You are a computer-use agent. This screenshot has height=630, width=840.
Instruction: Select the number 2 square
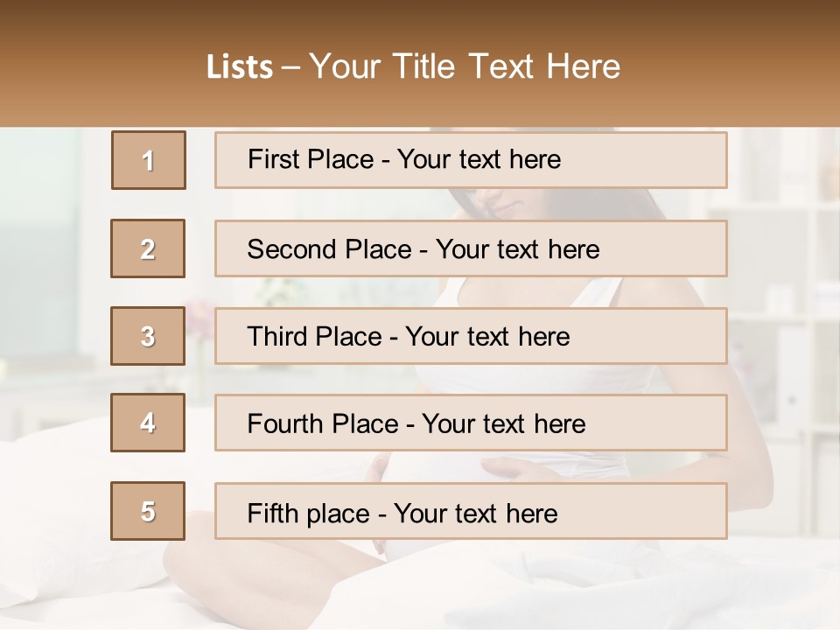pos(148,248)
